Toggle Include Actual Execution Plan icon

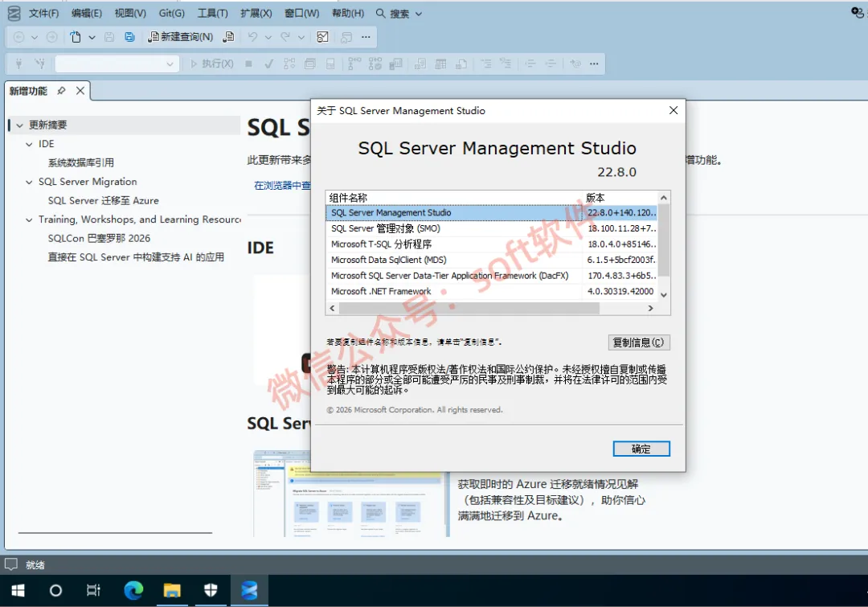(x=354, y=64)
